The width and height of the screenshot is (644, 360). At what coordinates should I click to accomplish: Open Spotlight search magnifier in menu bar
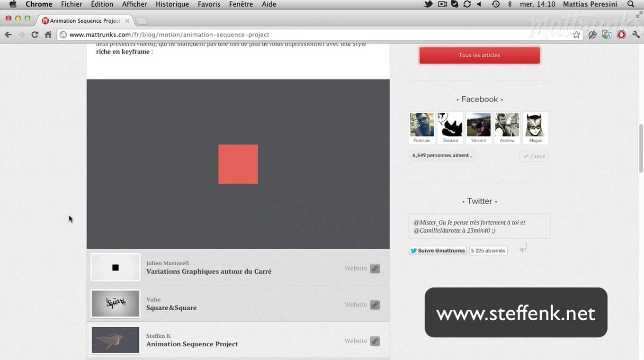(x=631, y=4)
